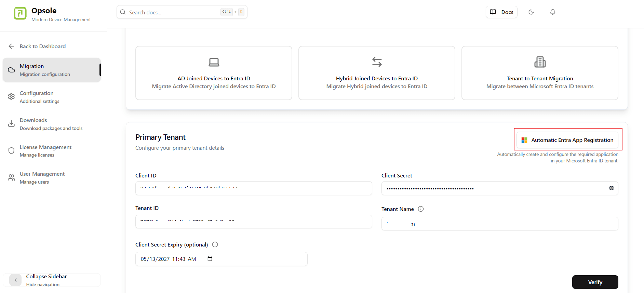Click the Collapse Sidebar label
Image resolution: width=644 pixels, height=293 pixels.
[46, 276]
